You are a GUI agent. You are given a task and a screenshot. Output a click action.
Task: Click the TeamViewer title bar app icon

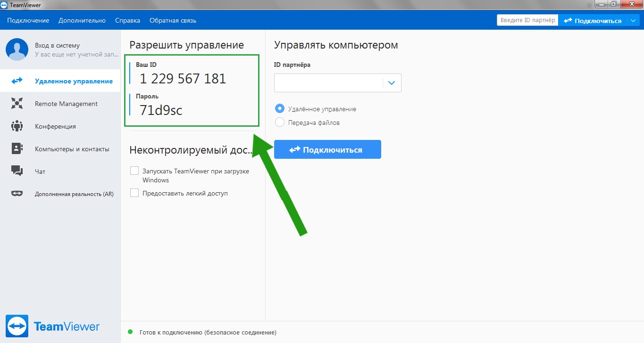pyautogui.click(x=4, y=5)
